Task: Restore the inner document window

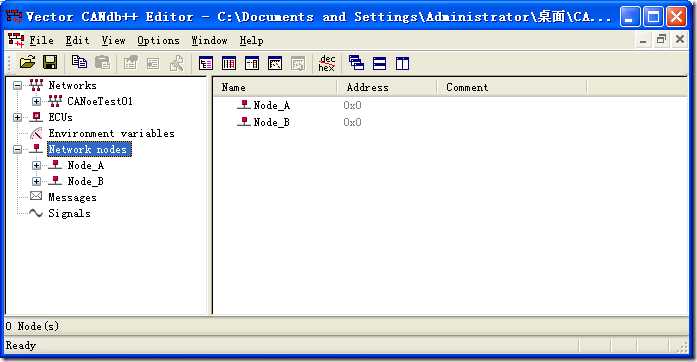Action: 661,40
